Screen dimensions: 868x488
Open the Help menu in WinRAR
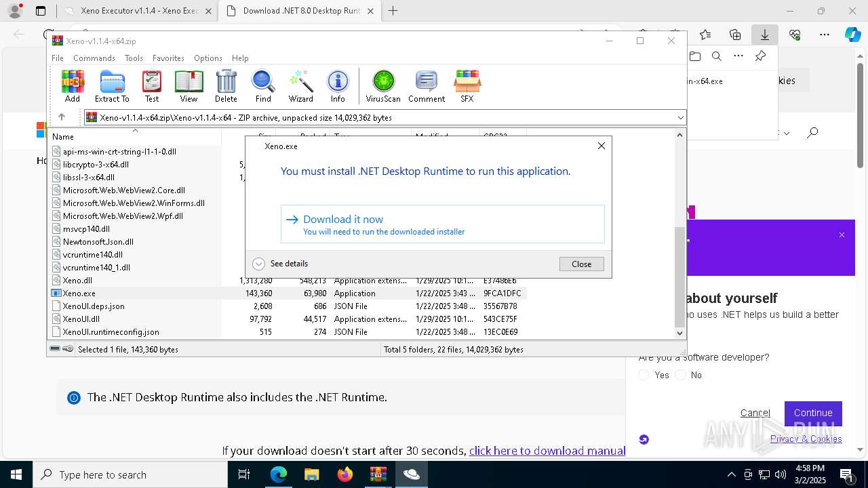click(x=240, y=58)
